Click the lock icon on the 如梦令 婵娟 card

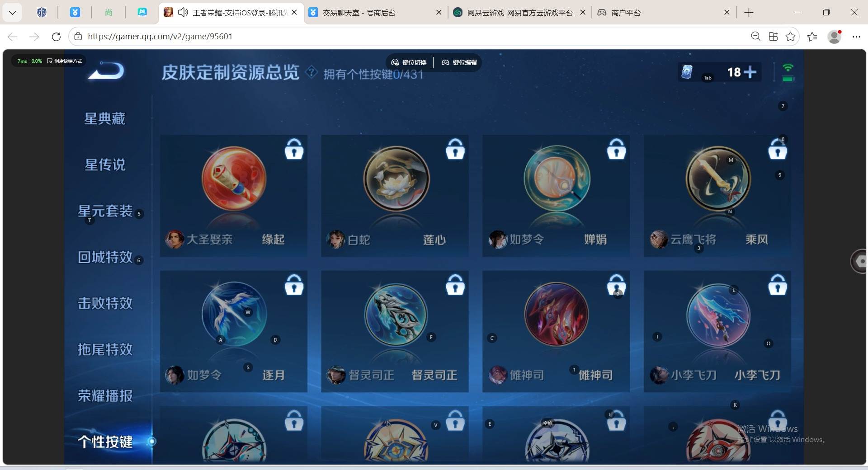point(616,149)
